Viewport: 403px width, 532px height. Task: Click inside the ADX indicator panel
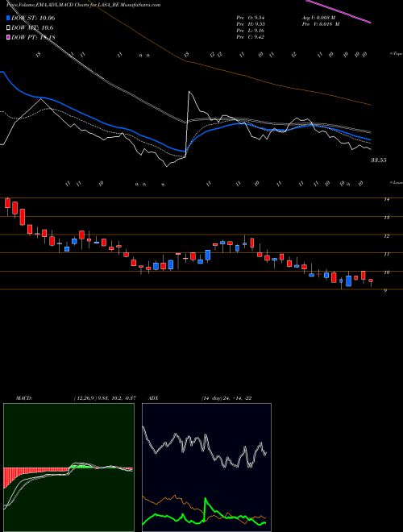point(206,467)
